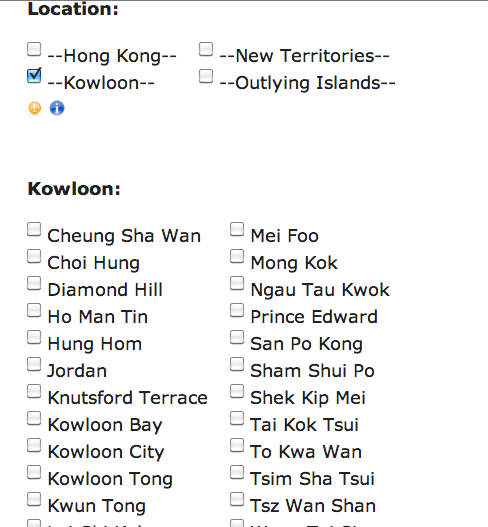Tick the Tsim Sha Tsui checkbox
The image size is (488, 527).
pos(237,472)
